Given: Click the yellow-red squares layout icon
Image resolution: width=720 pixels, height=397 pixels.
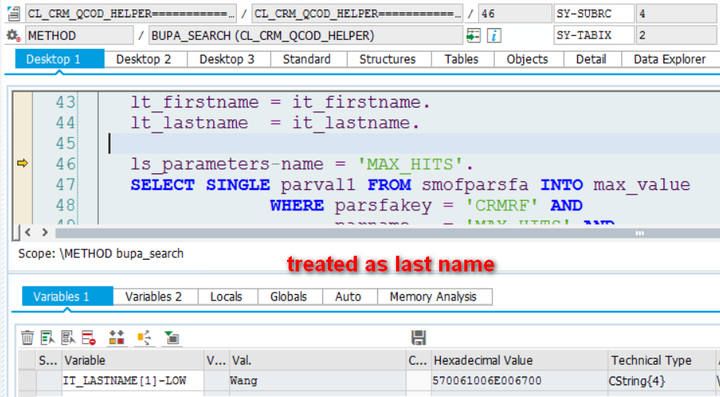Looking at the screenshot, I should (x=117, y=338).
